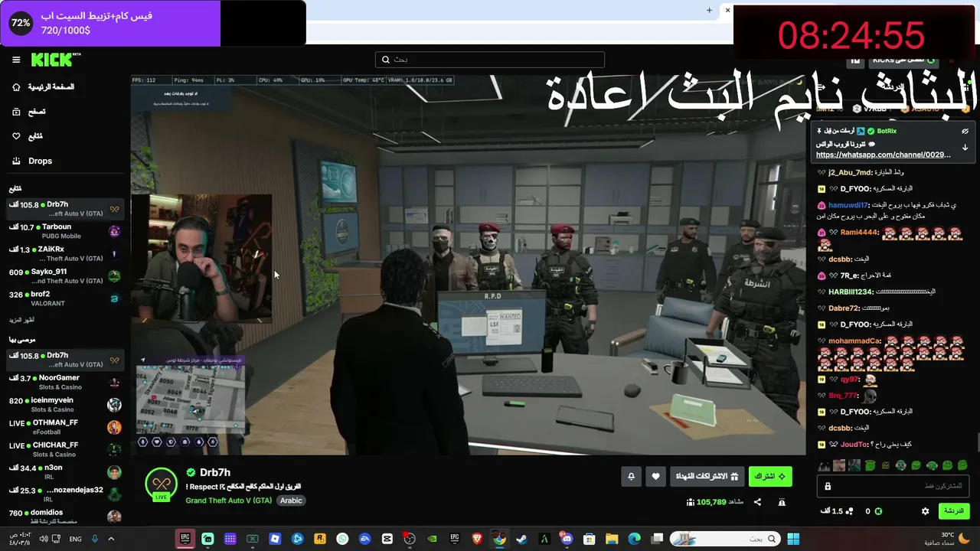Open ZAiKRx channel in sidebar
The height and width of the screenshot is (551, 980).
(x=64, y=253)
